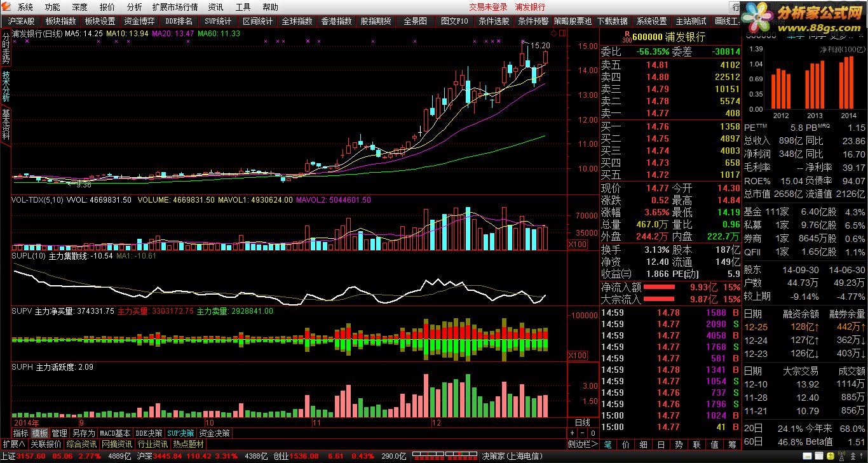
Task: Open the 功能 menu
Action: click(x=53, y=7)
